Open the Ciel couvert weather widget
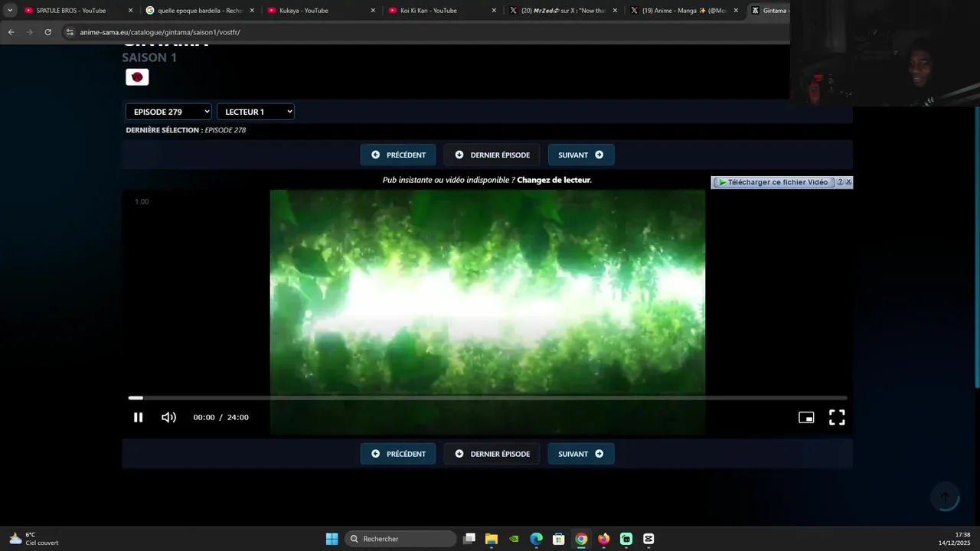980x551 pixels. (34, 539)
